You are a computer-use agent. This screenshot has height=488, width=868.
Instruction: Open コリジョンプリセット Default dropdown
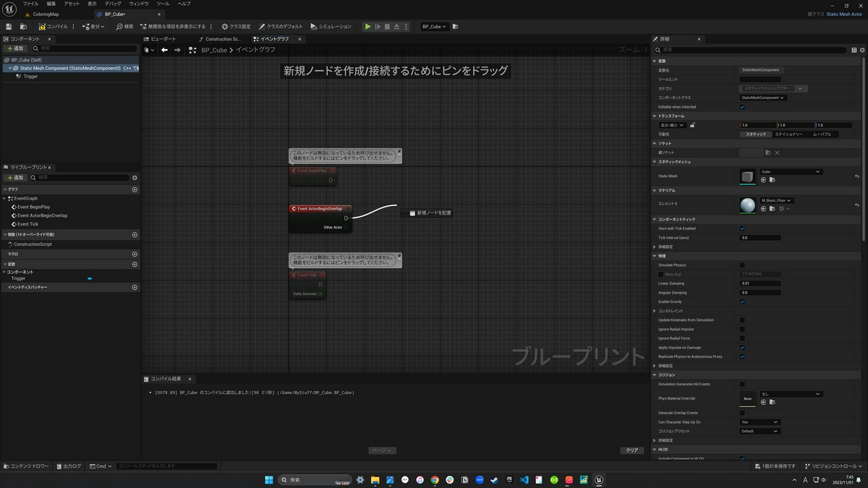point(759,431)
